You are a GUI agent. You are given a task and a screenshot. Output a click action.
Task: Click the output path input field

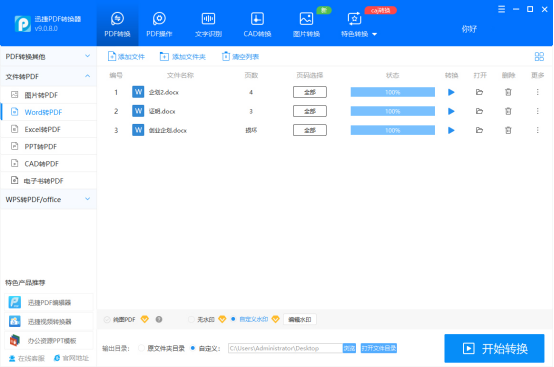tap(285, 348)
